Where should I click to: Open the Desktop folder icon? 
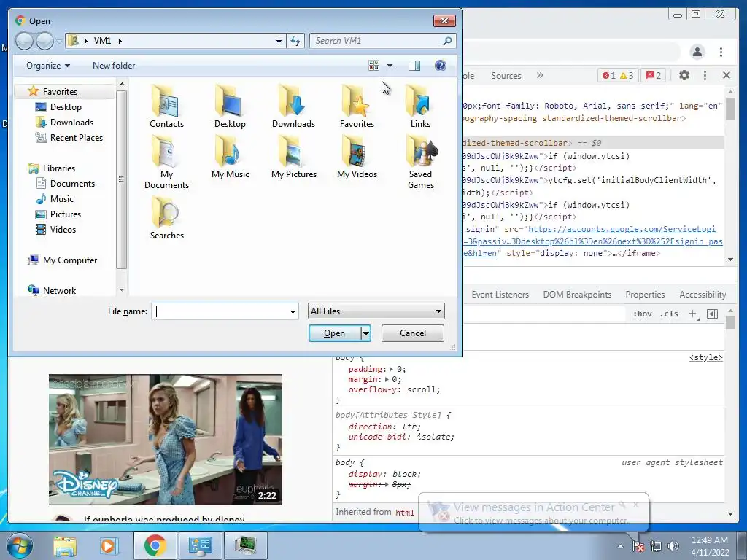click(230, 106)
